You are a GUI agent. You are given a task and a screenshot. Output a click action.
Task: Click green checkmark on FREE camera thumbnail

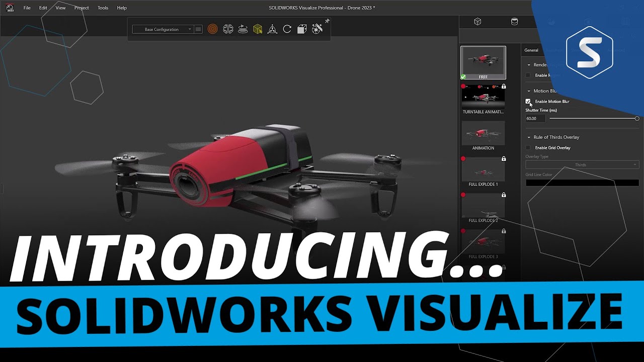coord(463,77)
